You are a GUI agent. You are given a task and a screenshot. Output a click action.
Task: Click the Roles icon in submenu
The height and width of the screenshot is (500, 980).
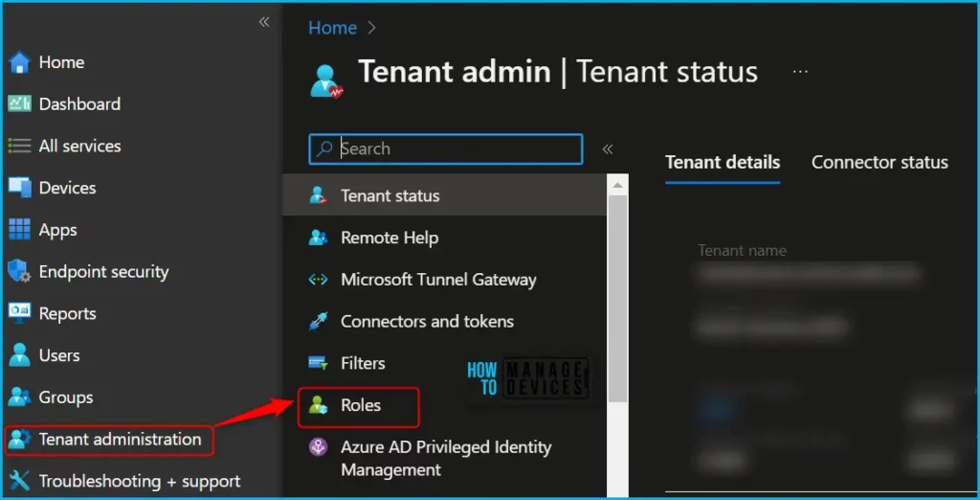point(318,405)
